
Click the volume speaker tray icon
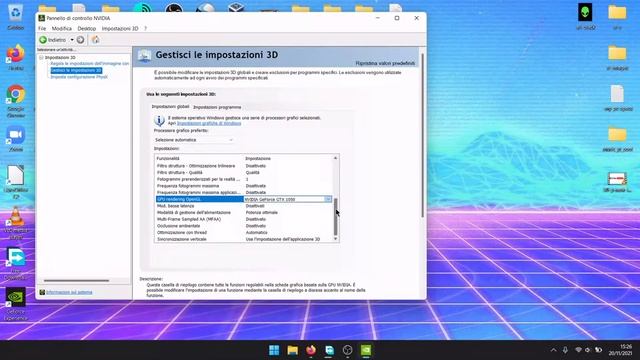coord(588,350)
